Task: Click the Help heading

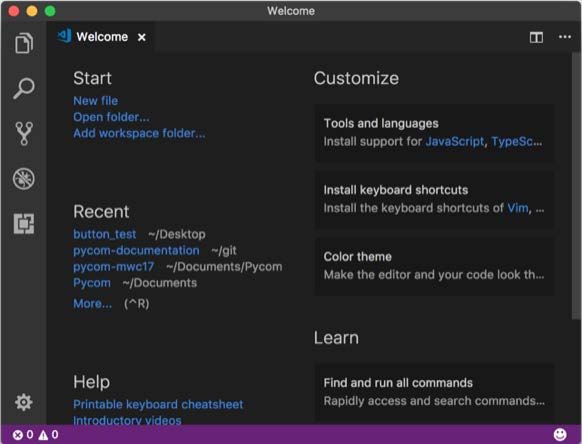Action: [x=91, y=382]
